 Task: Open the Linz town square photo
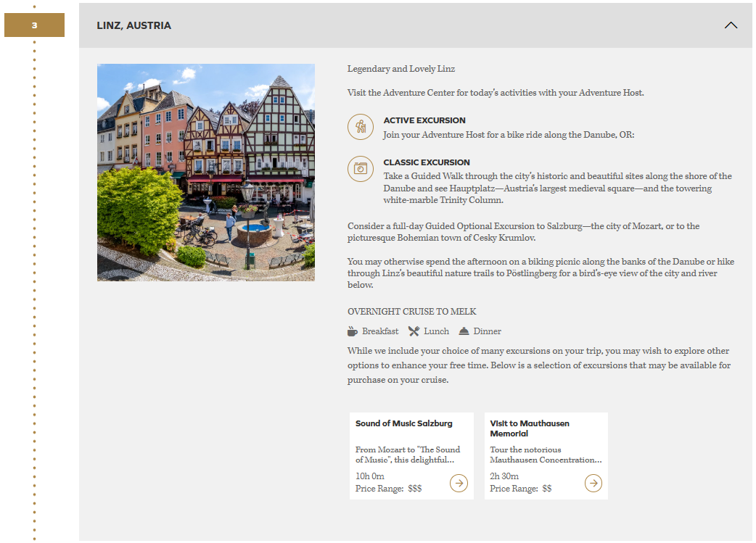click(206, 173)
